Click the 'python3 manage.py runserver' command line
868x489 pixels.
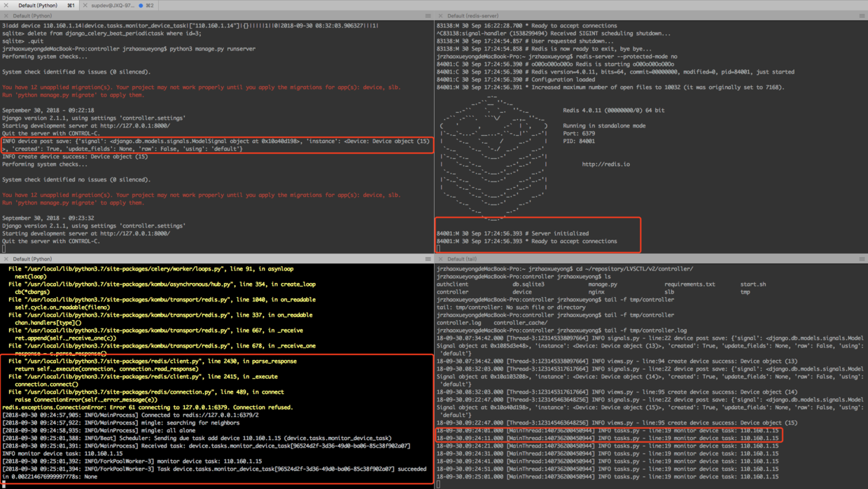pos(129,48)
